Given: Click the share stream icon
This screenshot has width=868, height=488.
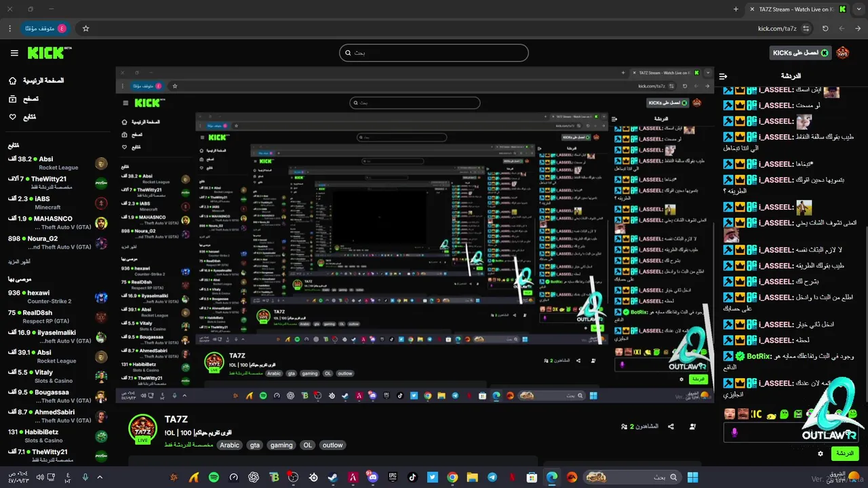Looking at the screenshot, I should [671, 426].
